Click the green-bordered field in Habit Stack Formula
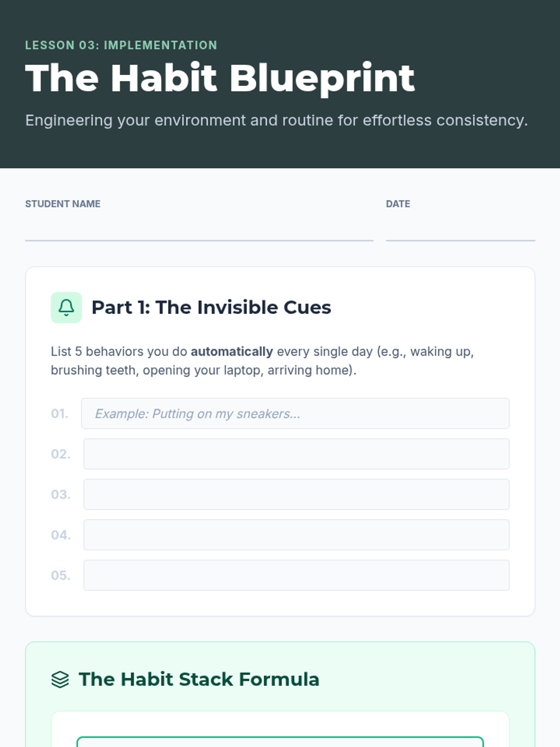This screenshot has width=560, height=747. [x=280, y=742]
